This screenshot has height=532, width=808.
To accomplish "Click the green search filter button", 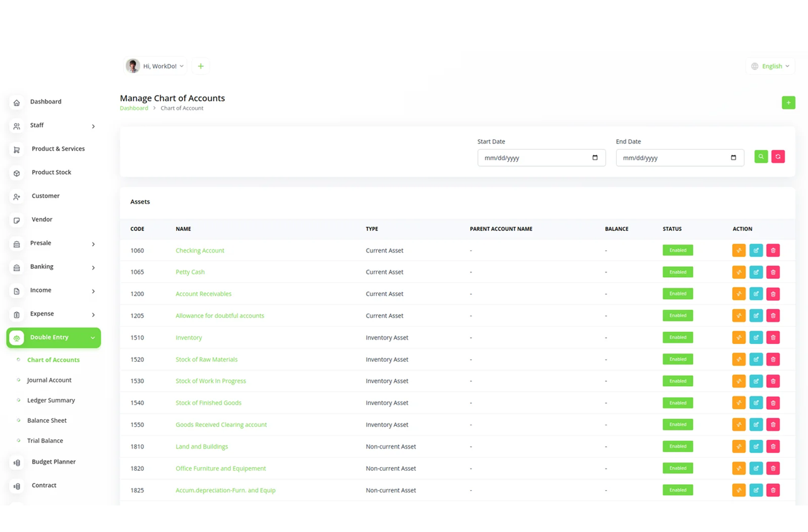I will pyautogui.click(x=761, y=157).
